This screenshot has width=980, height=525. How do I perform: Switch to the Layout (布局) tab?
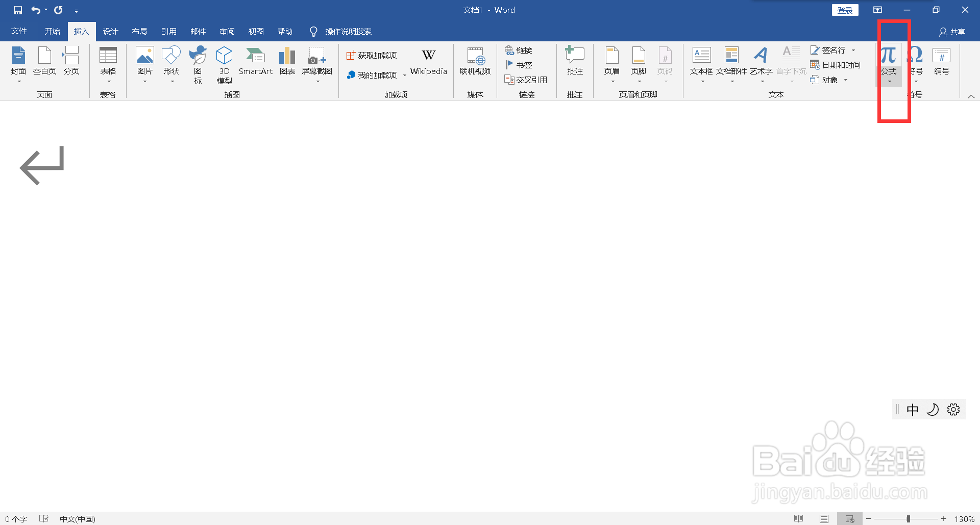click(x=139, y=31)
